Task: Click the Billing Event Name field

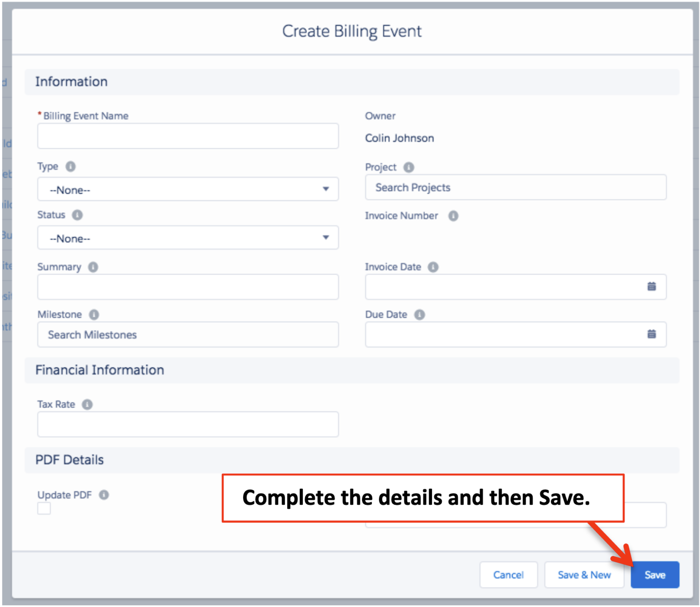Action: [x=188, y=136]
